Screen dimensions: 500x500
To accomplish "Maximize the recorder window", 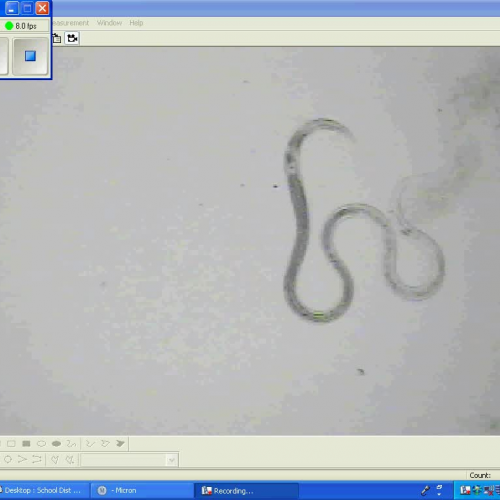I will click(27, 8).
